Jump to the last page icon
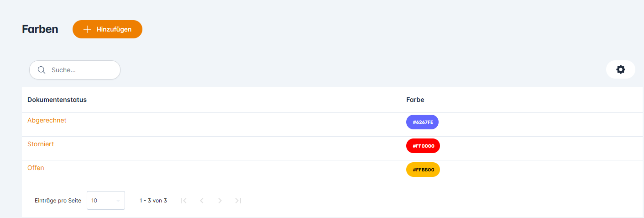Screen dimensions: 644x218 [238, 201]
